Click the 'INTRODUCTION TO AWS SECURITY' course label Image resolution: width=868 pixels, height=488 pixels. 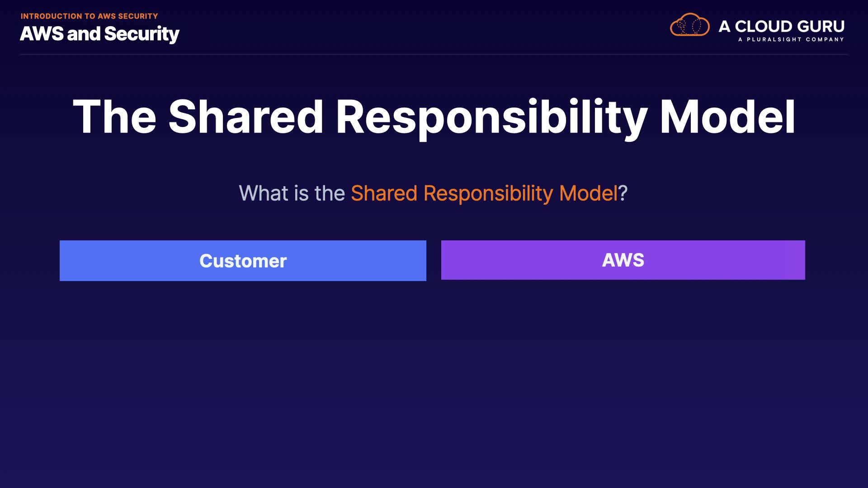click(x=89, y=16)
